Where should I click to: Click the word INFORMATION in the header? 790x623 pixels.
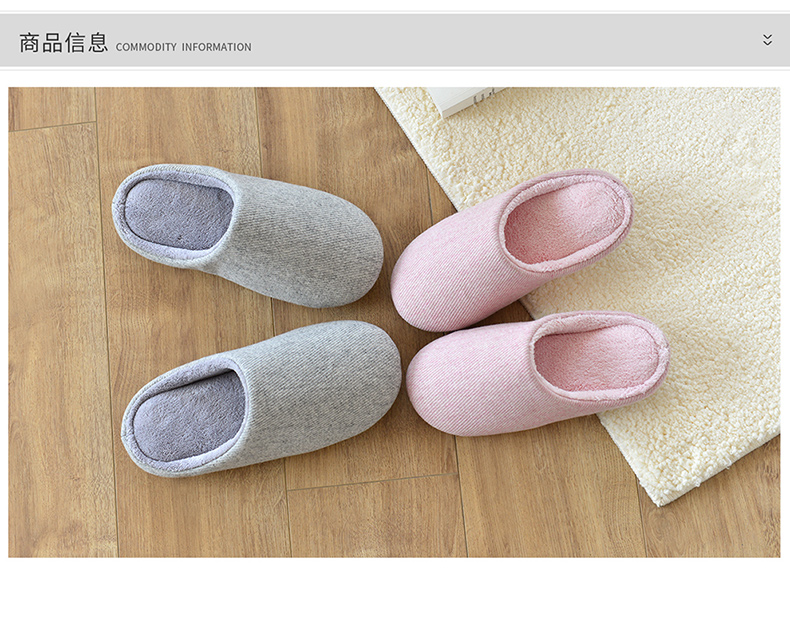point(216,47)
